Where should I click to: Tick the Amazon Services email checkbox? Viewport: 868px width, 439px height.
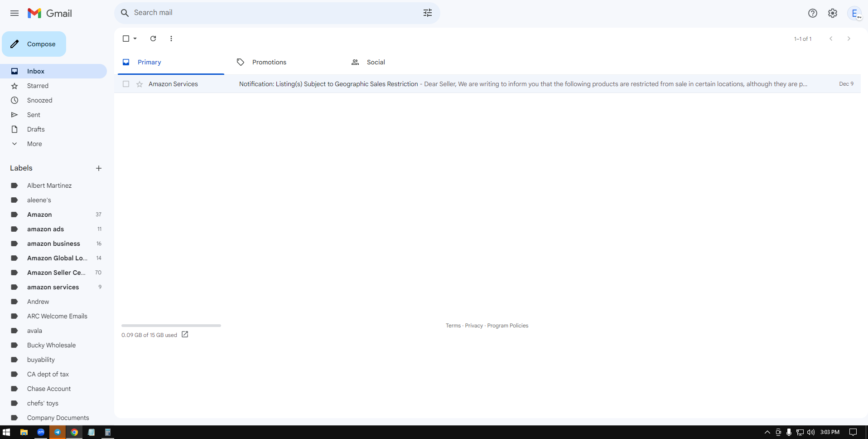126,84
